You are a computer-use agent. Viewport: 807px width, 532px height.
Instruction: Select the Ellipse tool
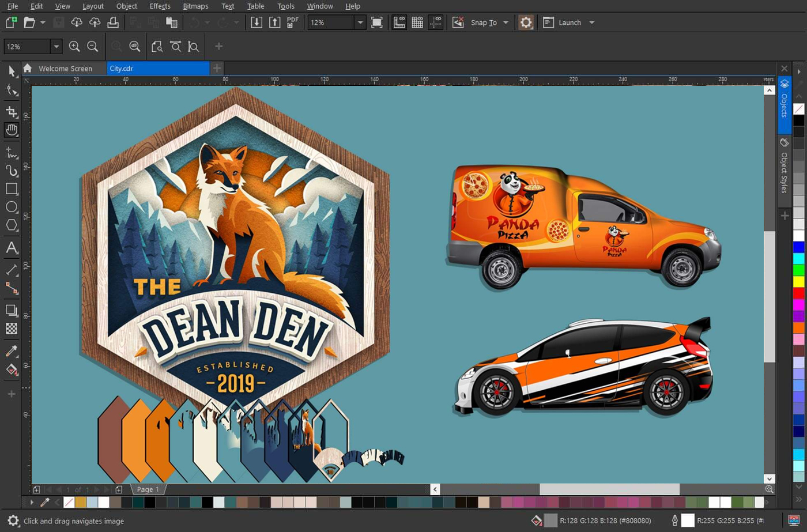(x=12, y=207)
